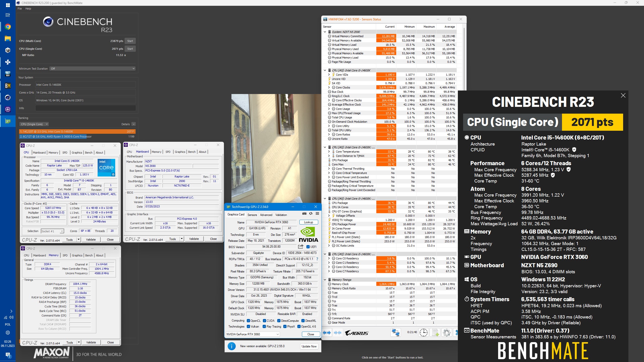Viewport: 644px width, 362px height.
Task: Expand the Core VIDs sensor row
Action: click(x=329, y=75)
